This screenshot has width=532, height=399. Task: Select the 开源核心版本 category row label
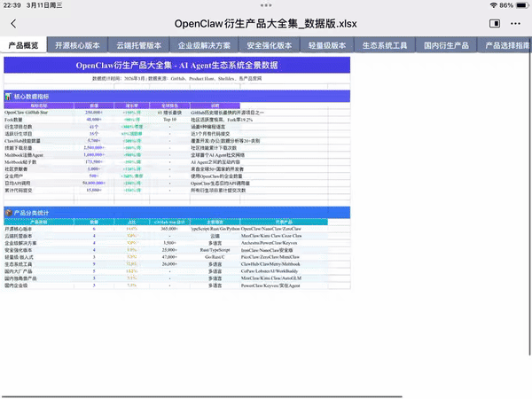coord(39,229)
